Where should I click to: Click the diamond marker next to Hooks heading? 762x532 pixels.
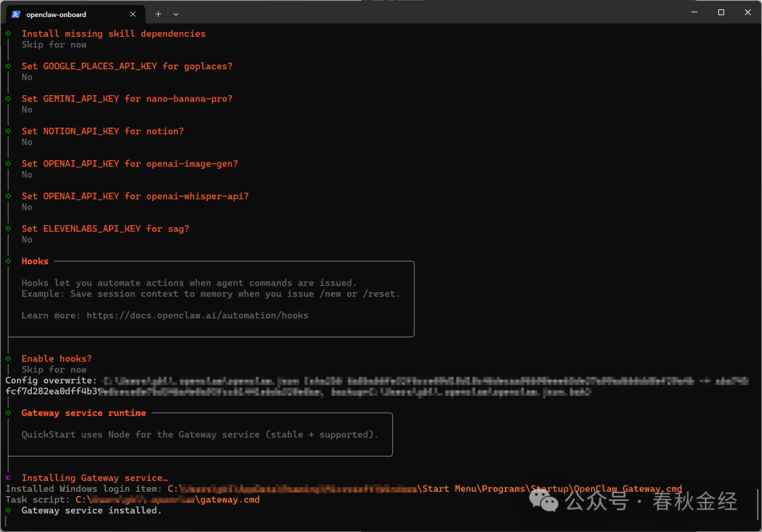(x=8, y=261)
